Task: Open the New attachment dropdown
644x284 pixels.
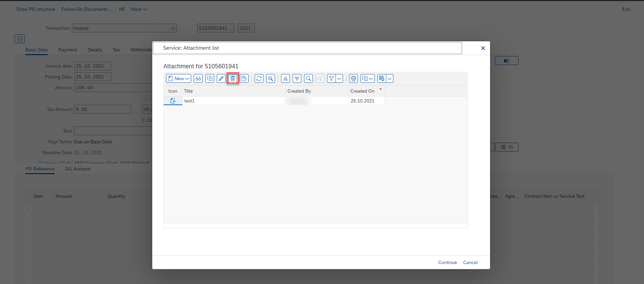Action: pyautogui.click(x=179, y=78)
